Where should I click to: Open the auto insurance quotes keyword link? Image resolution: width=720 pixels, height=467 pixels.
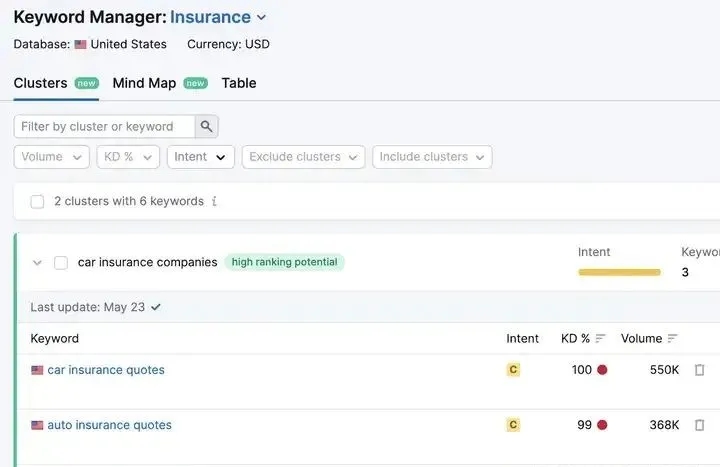pyautogui.click(x=109, y=425)
